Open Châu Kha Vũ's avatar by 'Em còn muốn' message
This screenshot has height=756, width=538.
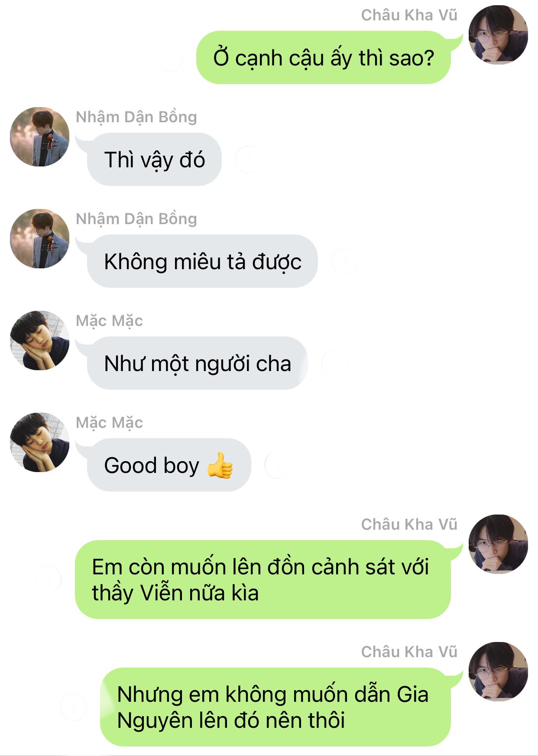click(498, 544)
